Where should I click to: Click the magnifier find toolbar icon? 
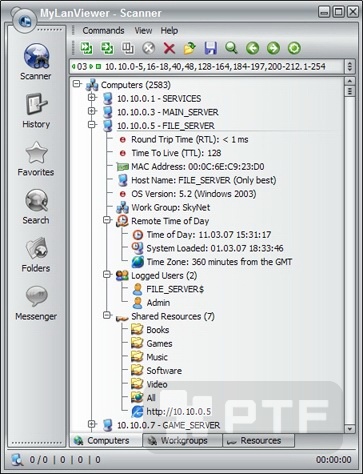click(x=231, y=48)
